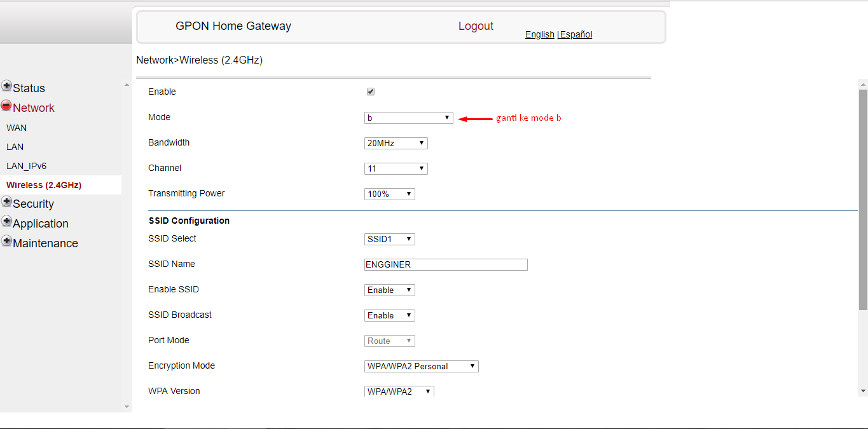Click the Channel label
Viewport: 868px width, 429px height.
(x=165, y=168)
